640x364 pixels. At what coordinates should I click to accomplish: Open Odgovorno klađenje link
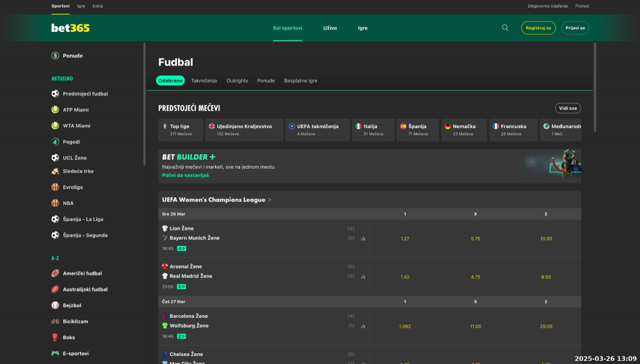click(x=547, y=6)
